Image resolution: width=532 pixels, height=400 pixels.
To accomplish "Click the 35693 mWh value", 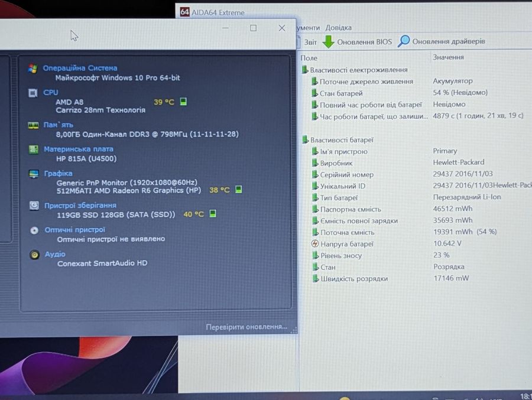I will (x=453, y=220).
